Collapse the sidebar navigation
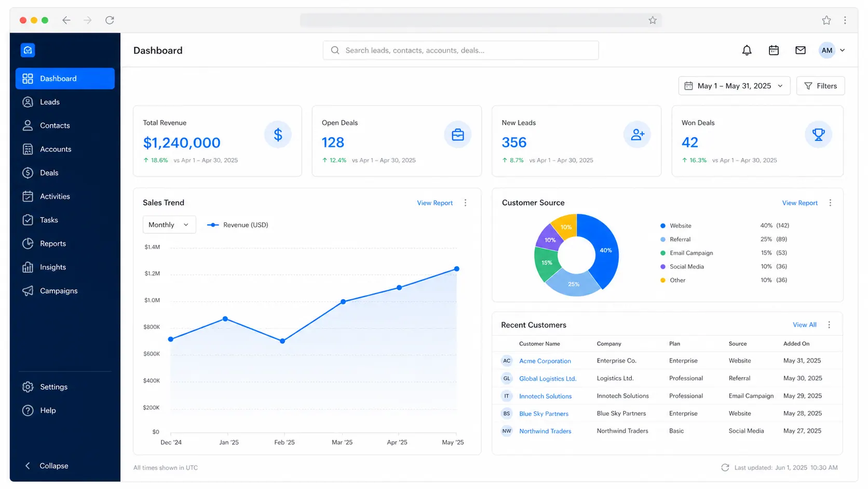This screenshot has width=868, height=489. pos(47,466)
